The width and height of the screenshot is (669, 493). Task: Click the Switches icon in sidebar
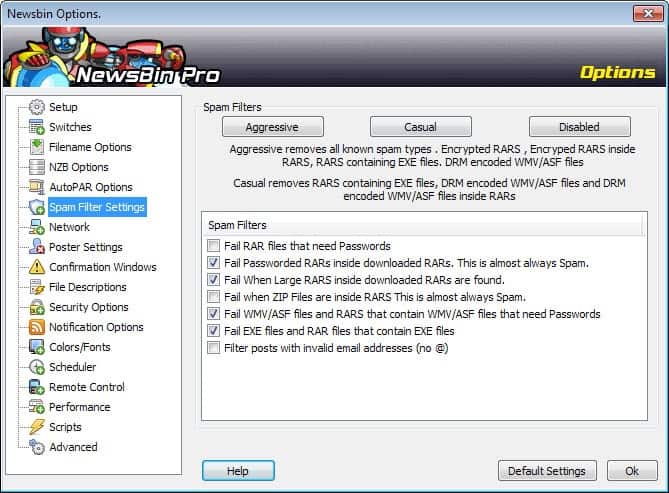[37, 127]
